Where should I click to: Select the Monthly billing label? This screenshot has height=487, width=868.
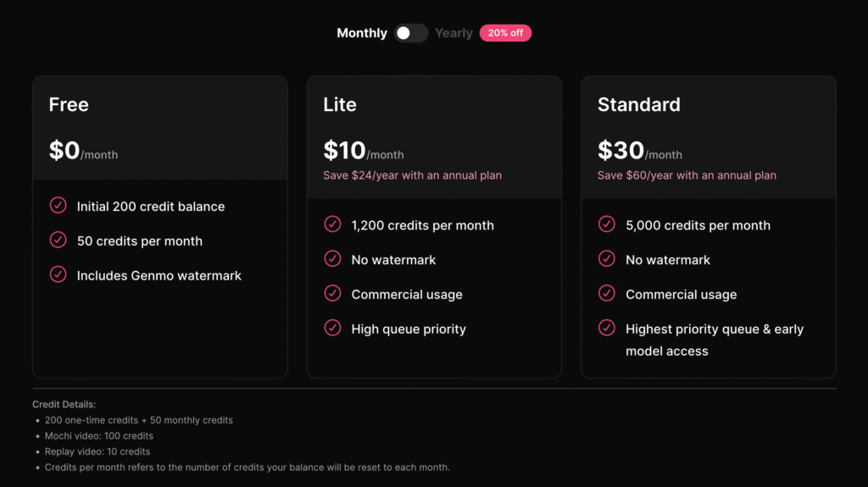[362, 33]
